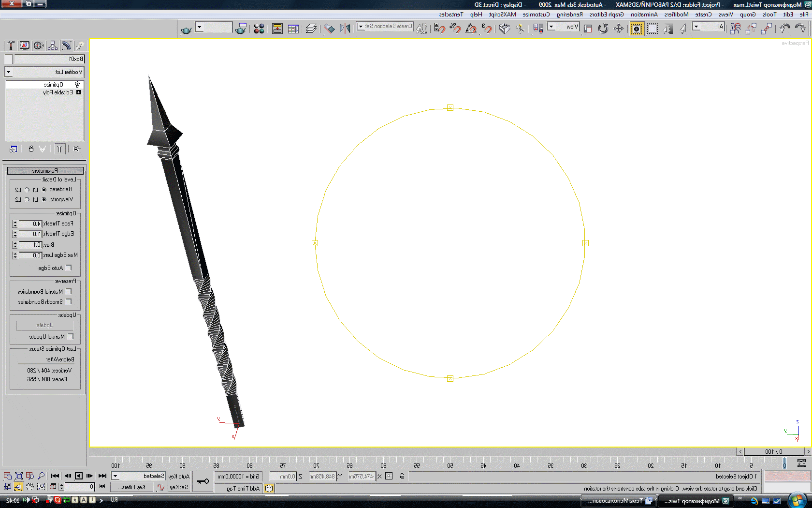Screen dimensions: 812x508
Task: Open Key Filters dialog button
Action: tap(131, 487)
